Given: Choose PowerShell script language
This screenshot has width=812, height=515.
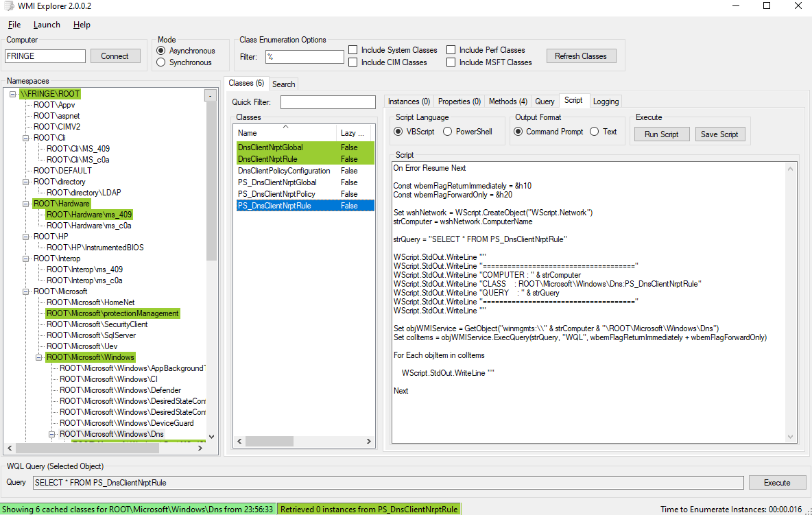Looking at the screenshot, I should [x=447, y=132].
